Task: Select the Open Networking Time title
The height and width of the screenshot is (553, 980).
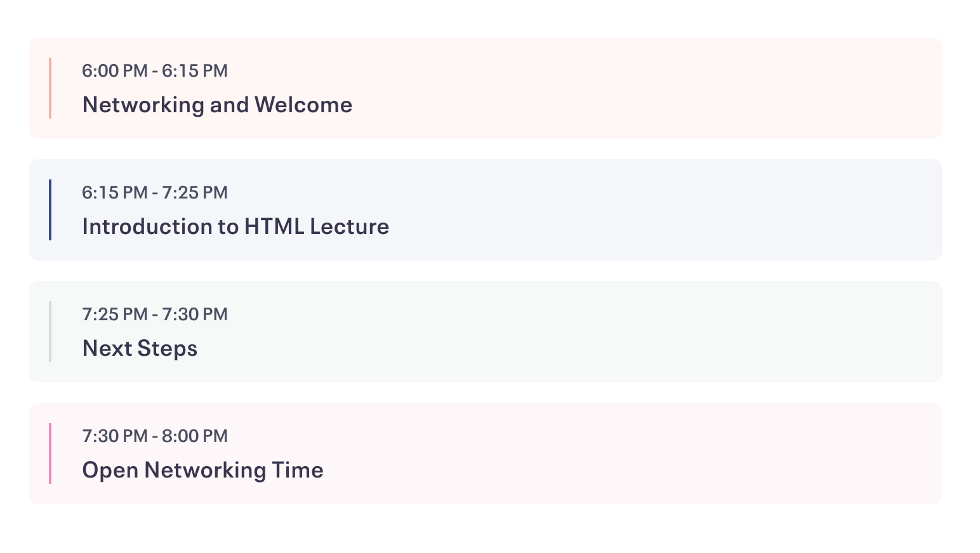Action: (x=202, y=470)
